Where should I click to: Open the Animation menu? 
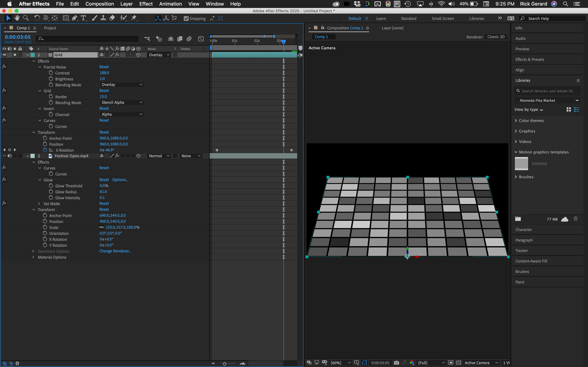170,4
